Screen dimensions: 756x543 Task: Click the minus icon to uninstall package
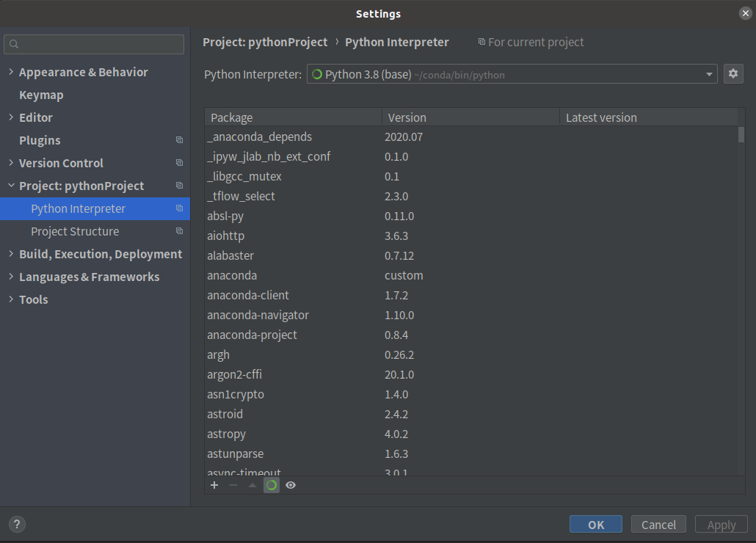coord(233,485)
